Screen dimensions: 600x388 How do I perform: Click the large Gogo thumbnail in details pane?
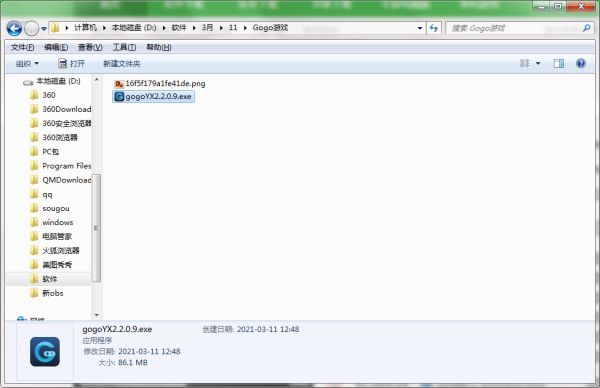(45, 352)
